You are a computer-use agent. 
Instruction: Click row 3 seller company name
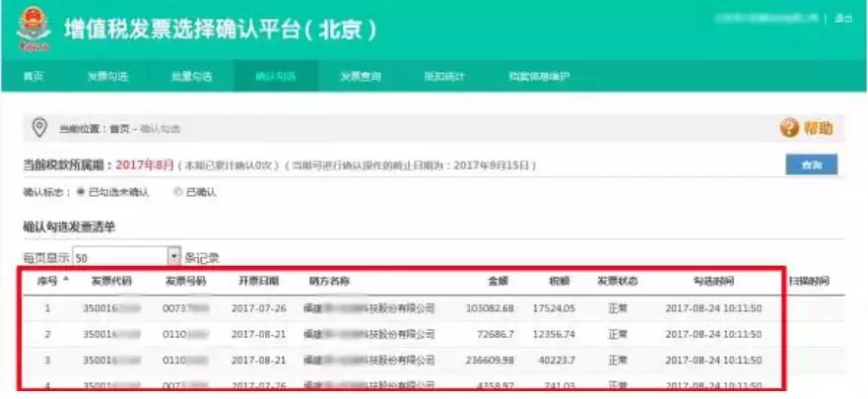tap(369, 361)
